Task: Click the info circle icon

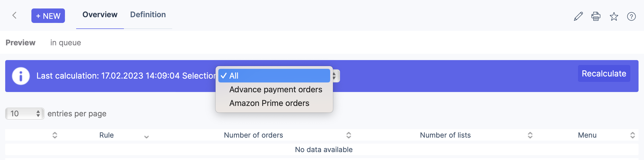Action: pos(21,76)
